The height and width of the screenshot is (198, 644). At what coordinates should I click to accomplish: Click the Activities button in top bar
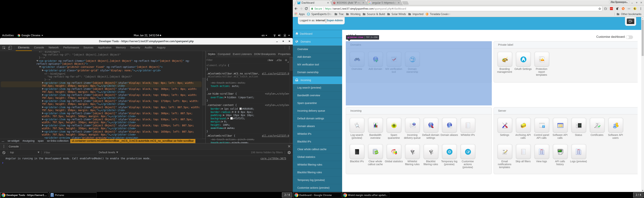(x=8, y=35)
